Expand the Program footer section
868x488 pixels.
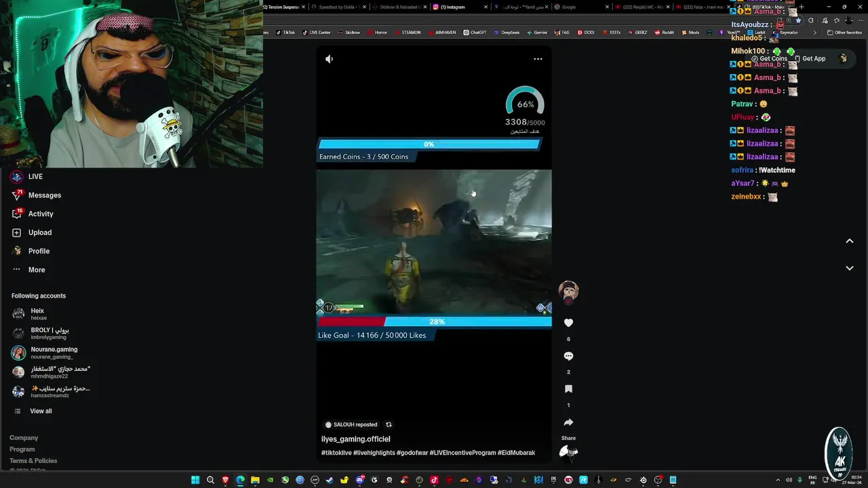point(22,449)
